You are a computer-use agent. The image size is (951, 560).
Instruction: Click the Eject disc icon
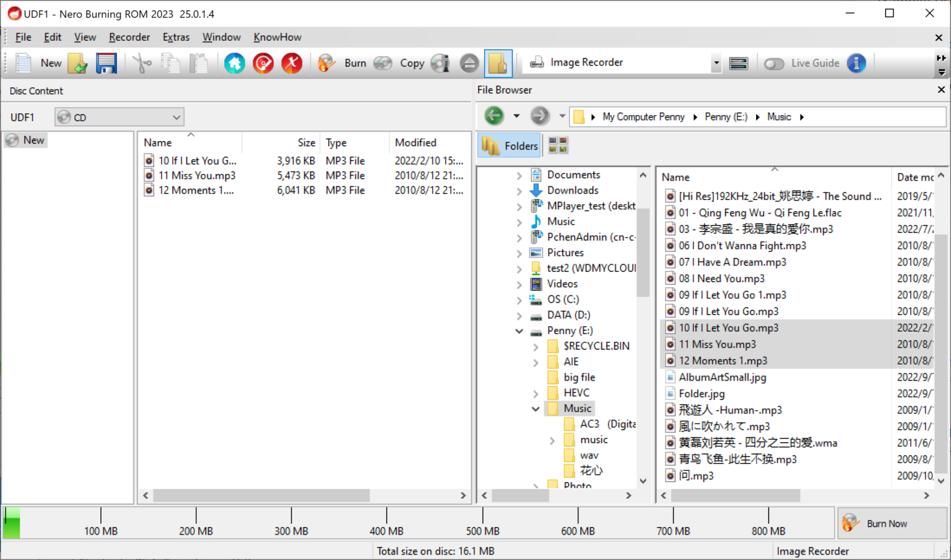469,63
